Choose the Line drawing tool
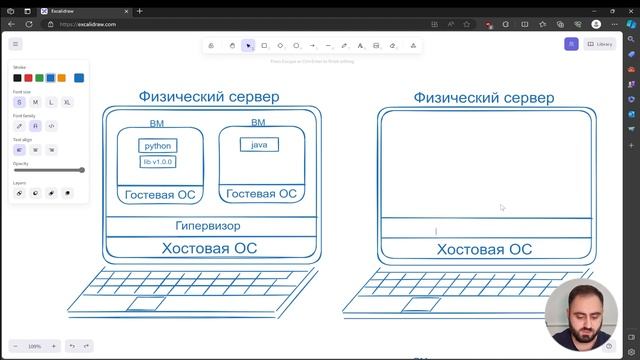Viewport: 640px width, 360px height. [x=328, y=46]
